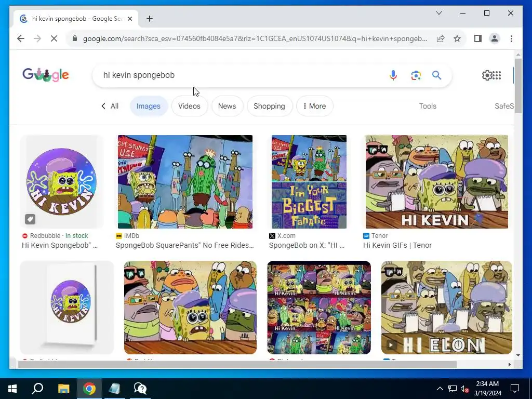Show hidden system tray icons

tap(440, 389)
